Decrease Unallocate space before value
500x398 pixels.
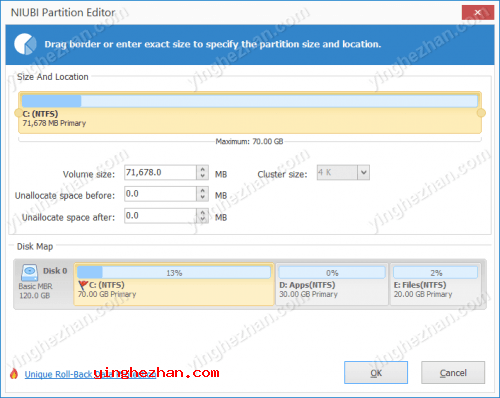pos(202,197)
